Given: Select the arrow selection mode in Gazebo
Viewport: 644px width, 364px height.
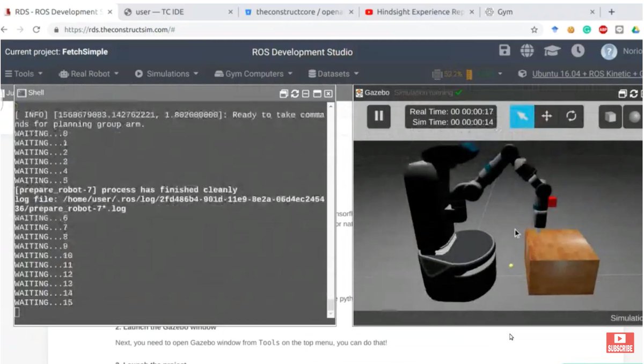Looking at the screenshot, I should [522, 116].
